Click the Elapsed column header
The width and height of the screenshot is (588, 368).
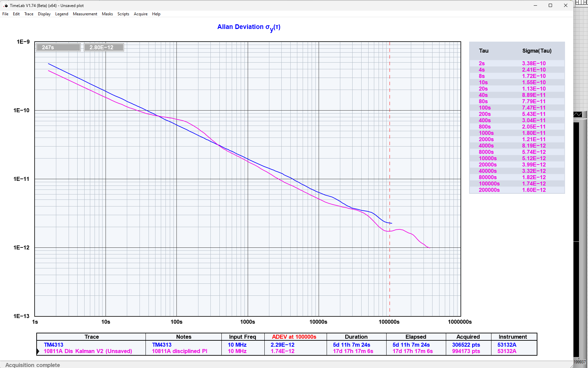click(x=416, y=337)
